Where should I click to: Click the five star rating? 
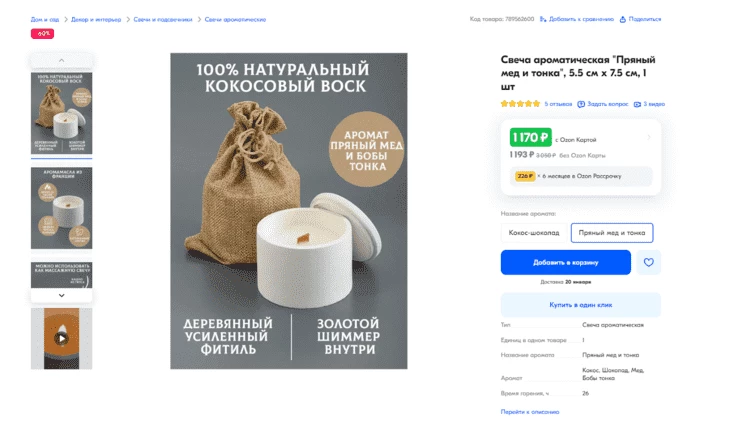[x=520, y=103]
